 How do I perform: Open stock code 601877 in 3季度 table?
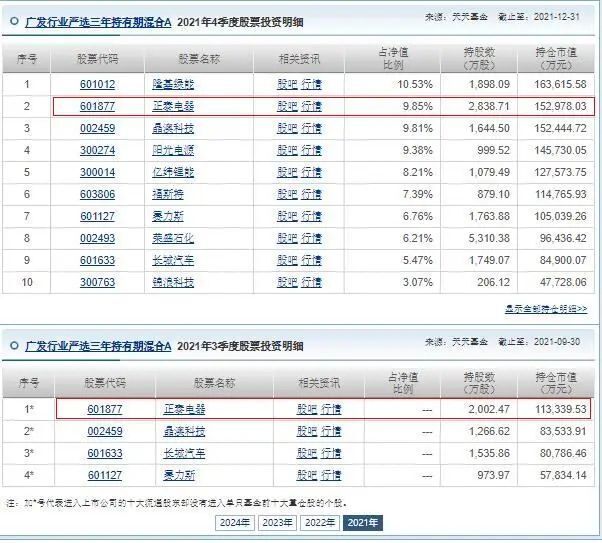105,409
